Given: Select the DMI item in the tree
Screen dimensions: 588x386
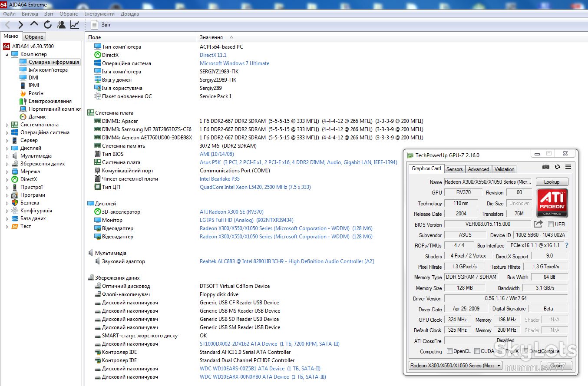Looking at the screenshot, I should (33, 78).
